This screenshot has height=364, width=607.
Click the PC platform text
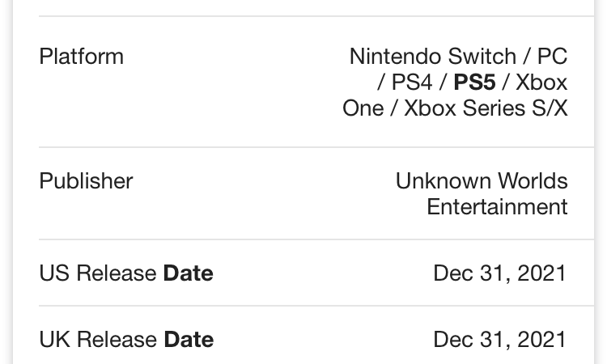click(553, 57)
